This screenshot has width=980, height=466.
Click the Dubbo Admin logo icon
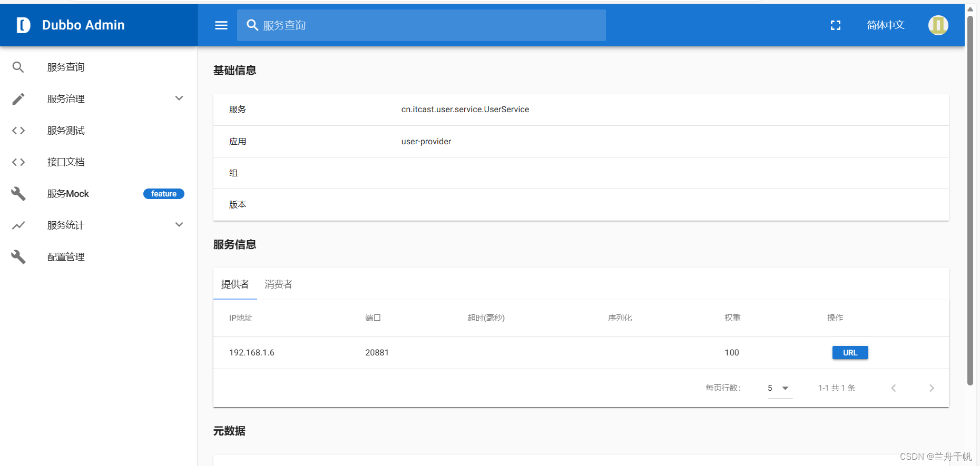coord(23,25)
